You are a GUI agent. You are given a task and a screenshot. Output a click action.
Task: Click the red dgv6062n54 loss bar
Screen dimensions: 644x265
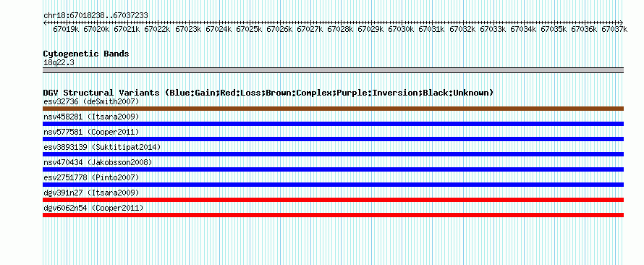(333, 215)
